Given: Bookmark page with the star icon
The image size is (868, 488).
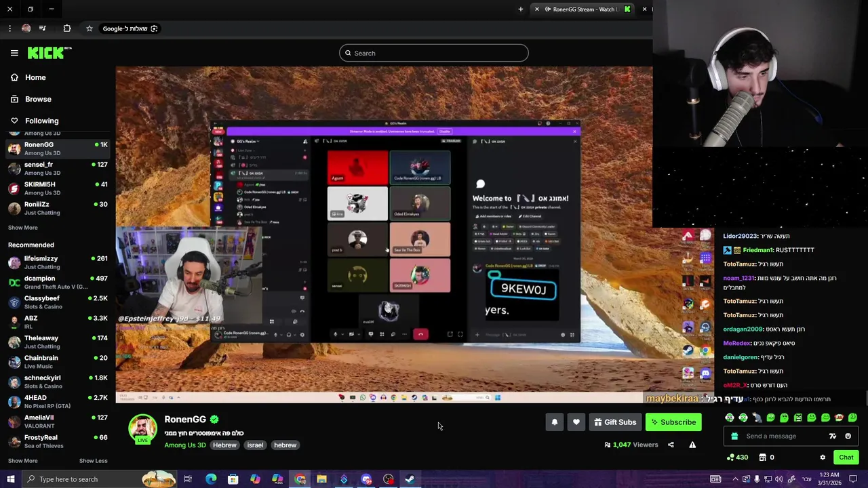Looking at the screenshot, I should tap(89, 28).
